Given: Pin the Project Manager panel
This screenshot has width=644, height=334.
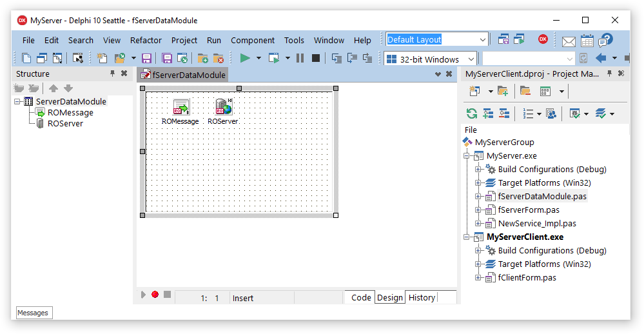Looking at the screenshot, I should click(609, 73).
